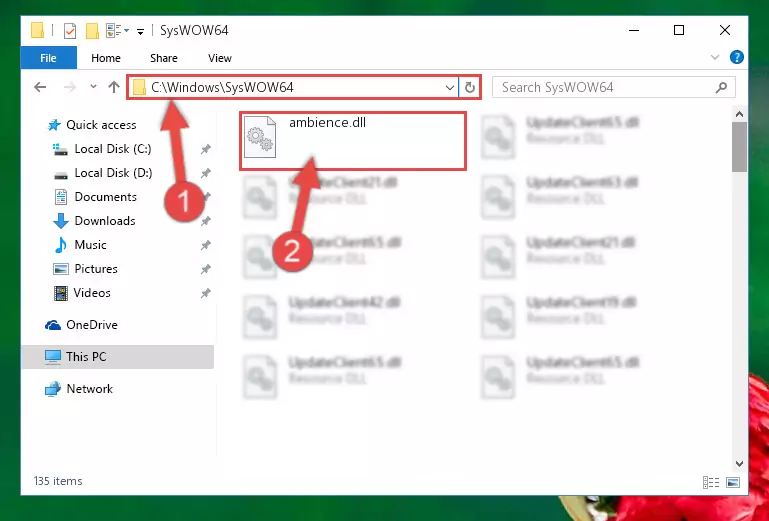Open Windows Explorer help
Screen dimensions: 769x521
click(x=737, y=57)
